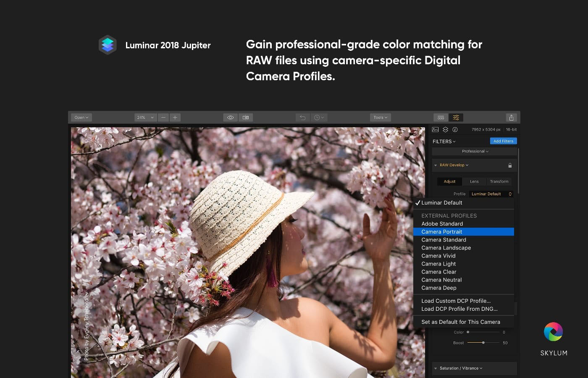Image resolution: width=588 pixels, height=378 pixels.
Task: Click the zoom out minus button
Action: (x=163, y=118)
